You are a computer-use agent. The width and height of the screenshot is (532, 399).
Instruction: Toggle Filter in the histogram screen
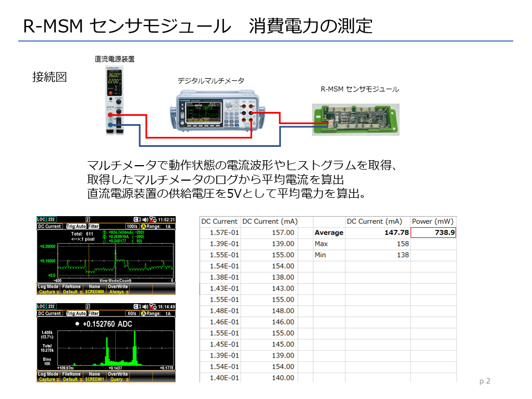click(94, 314)
